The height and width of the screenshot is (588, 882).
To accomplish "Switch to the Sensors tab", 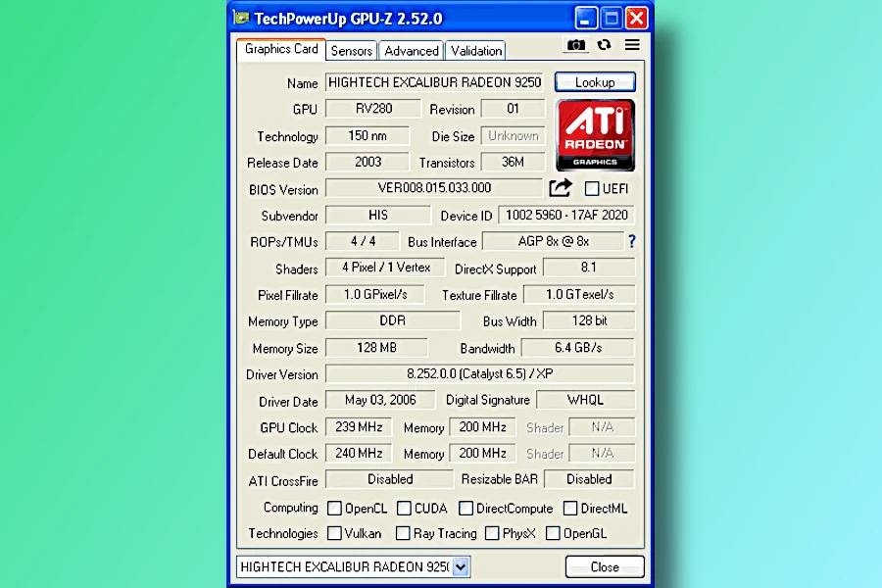I will [352, 51].
